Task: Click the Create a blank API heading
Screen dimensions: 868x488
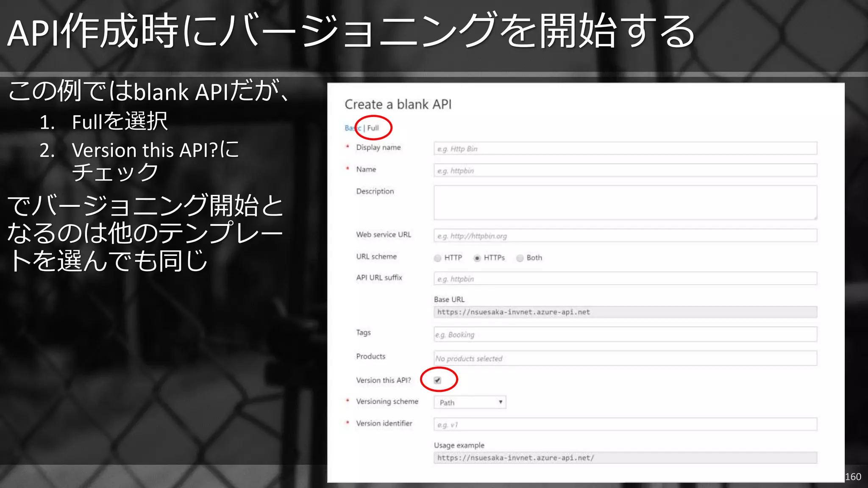Action: (x=398, y=104)
